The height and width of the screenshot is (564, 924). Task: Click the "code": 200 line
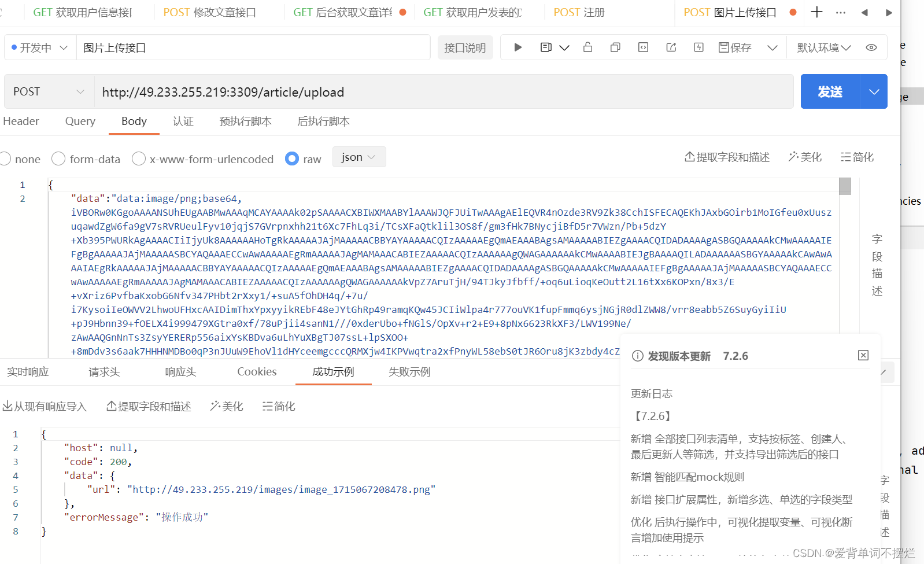click(98, 462)
